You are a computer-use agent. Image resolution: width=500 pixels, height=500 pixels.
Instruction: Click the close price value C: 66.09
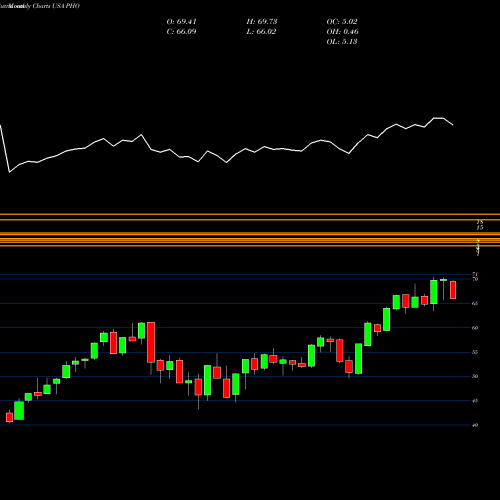[x=181, y=32]
